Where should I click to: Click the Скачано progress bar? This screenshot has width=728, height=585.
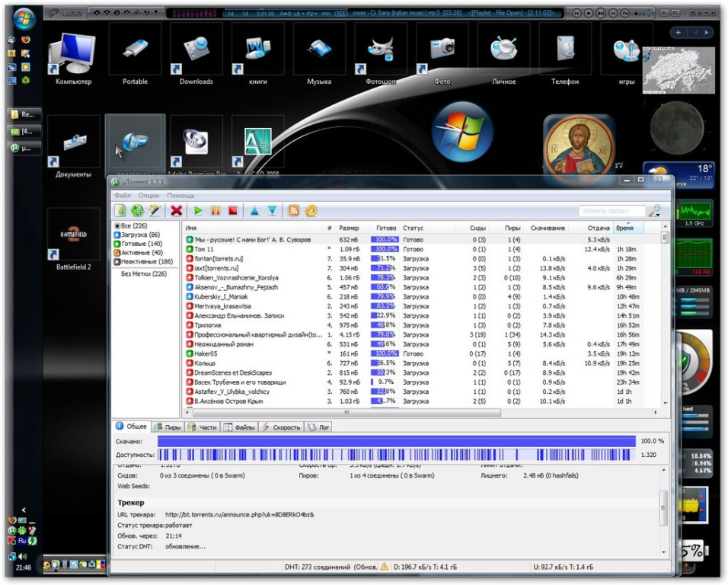pyautogui.click(x=397, y=441)
